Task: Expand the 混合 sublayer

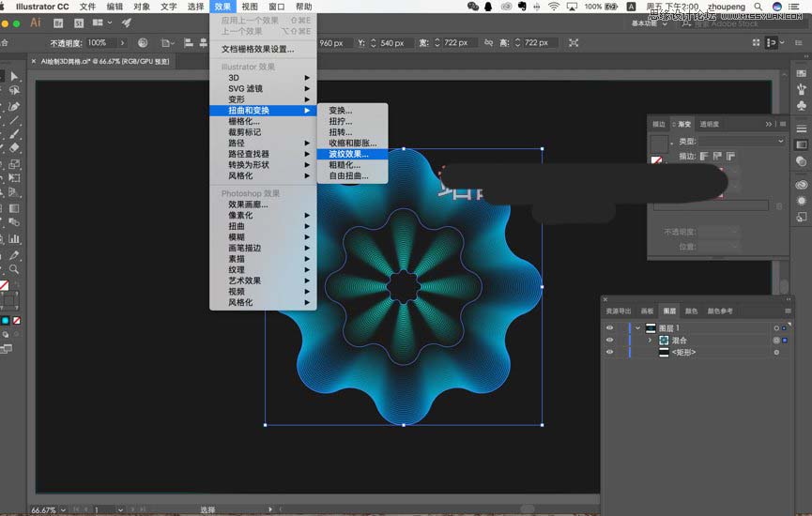Action: tap(650, 340)
